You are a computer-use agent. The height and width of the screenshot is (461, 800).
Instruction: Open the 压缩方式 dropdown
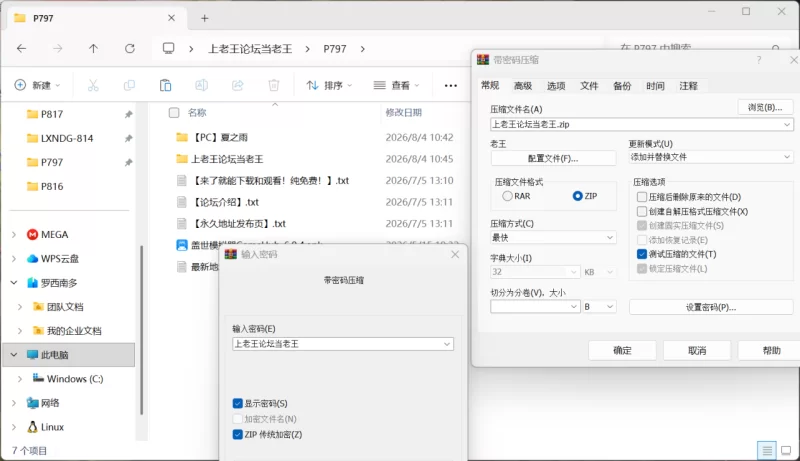coord(610,238)
